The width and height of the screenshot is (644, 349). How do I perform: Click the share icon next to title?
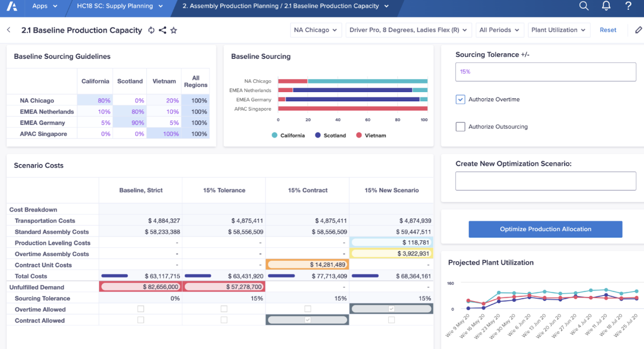pos(163,30)
